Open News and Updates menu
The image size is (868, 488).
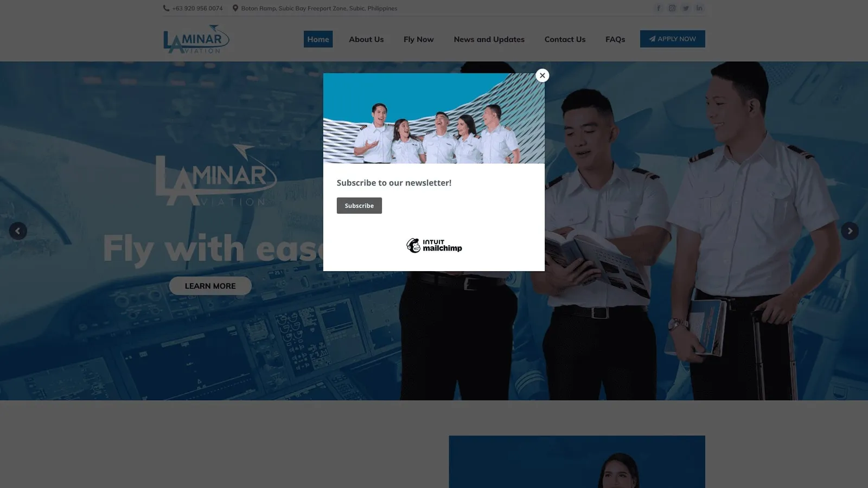click(x=489, y=39)
